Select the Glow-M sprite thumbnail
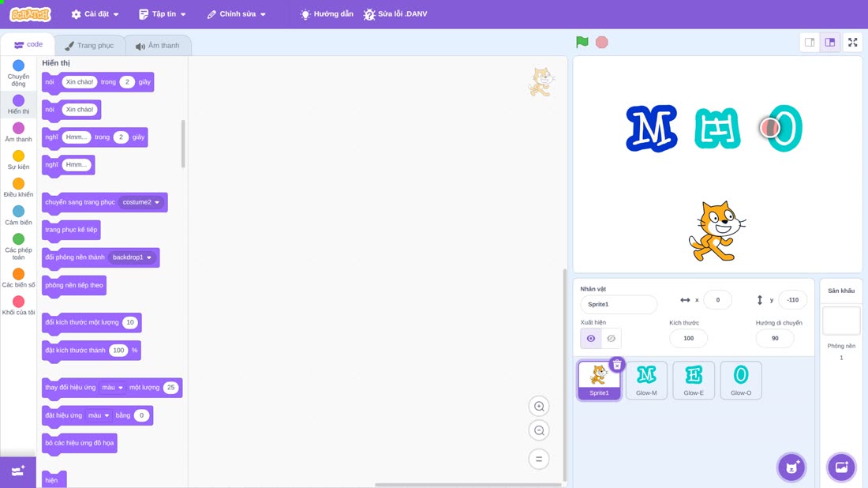The image size is (868, 488). [x=646, y=380]
